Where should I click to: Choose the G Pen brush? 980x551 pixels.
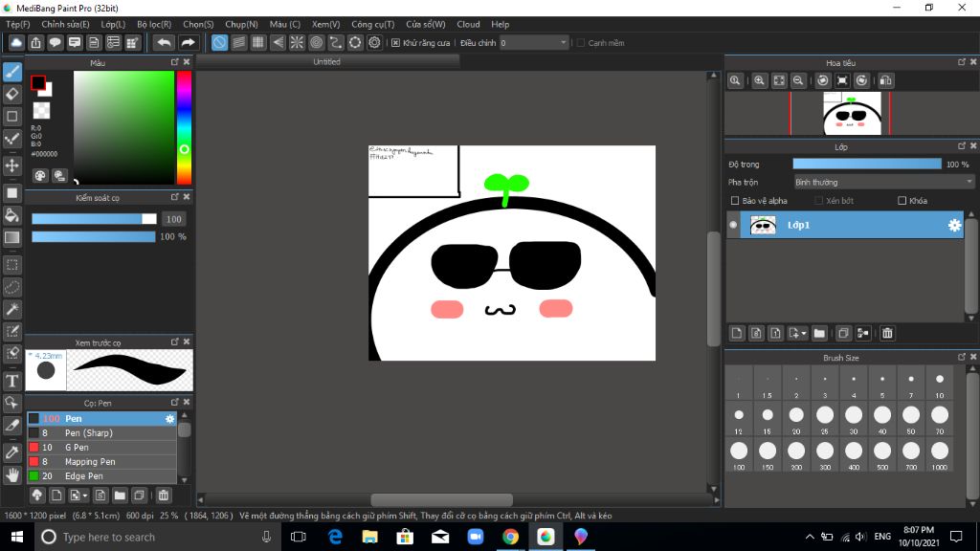click(x=101, y=448)
